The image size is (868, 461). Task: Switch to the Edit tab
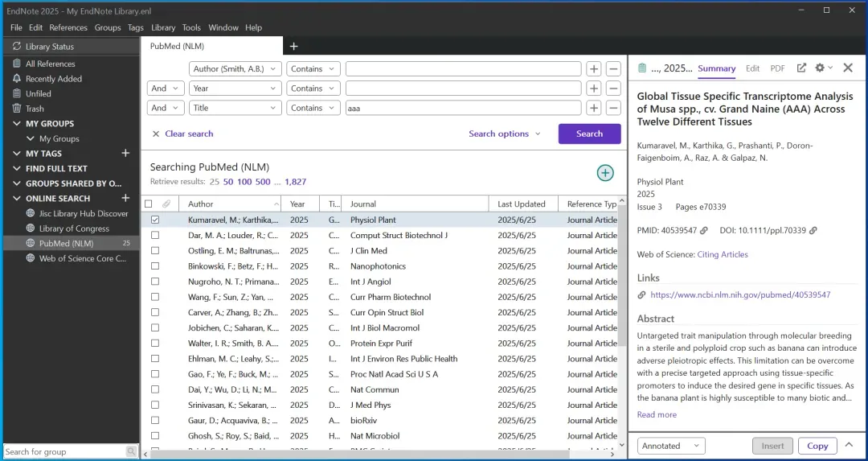[x=752, y=68]
